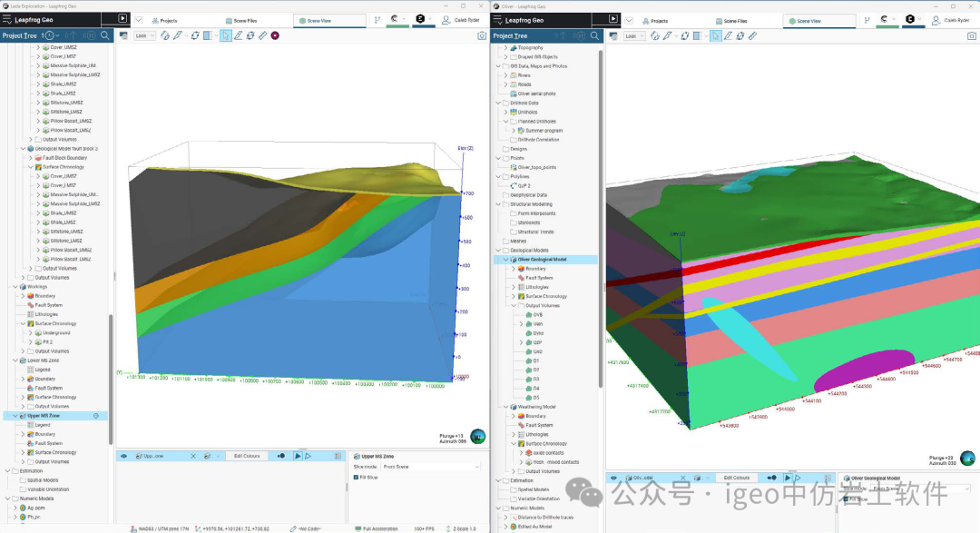Toggle visibility eye of Oliver model in right shape list
Viewport: 980px width, 533px height.
[614, 478]
